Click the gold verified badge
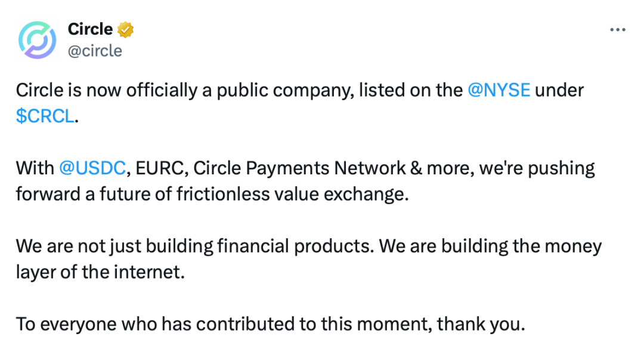This screenshot has height=339, width=644. [x=126, y=29]
